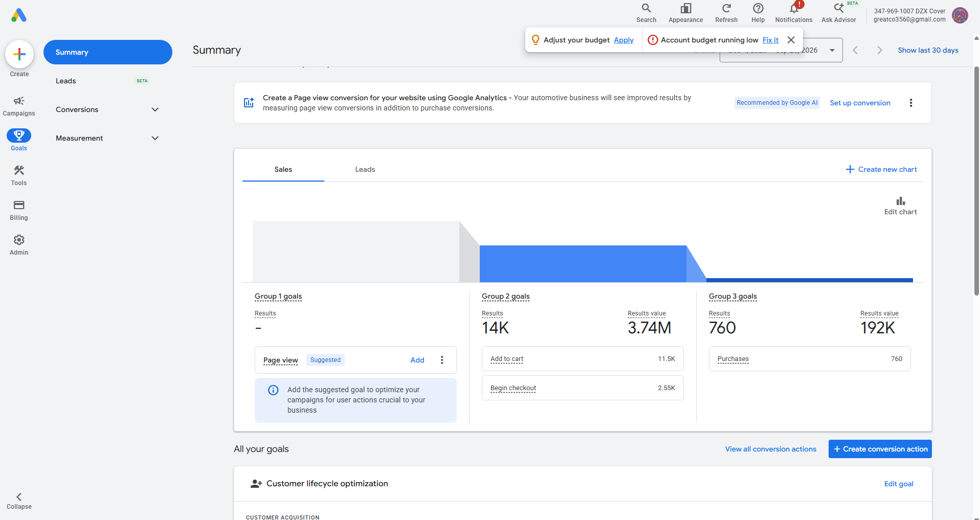Select the Summary menu item
Viewport: 980px width, 520px height.
click(107, 52)
